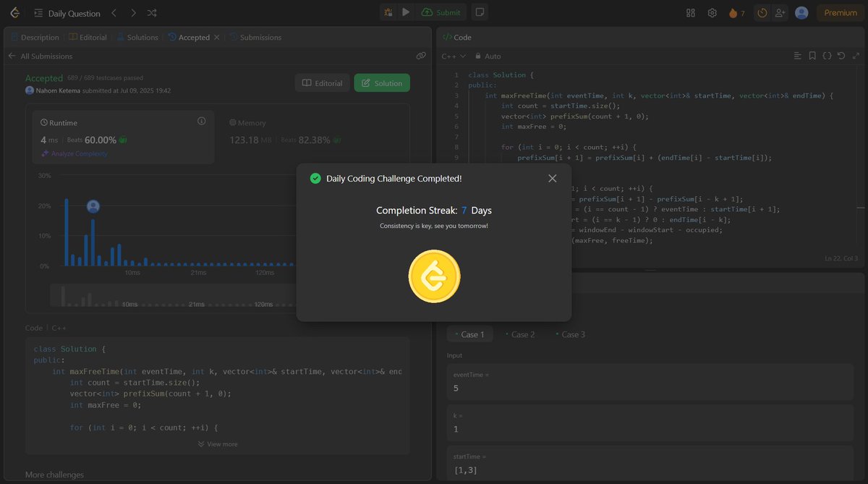Image resolution: width=868 pixels, height=484 pixels.
Task: Click the 'Daily Question' title
Action: tap(74, 13)
